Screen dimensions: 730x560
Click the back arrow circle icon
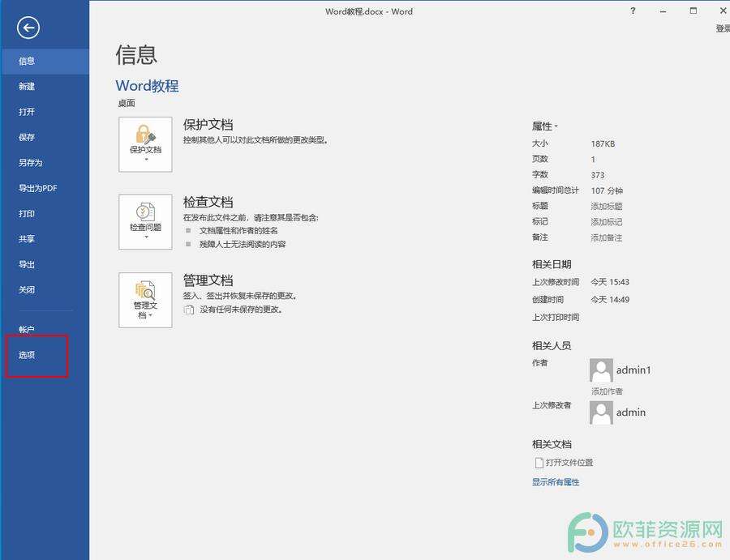click(28, 28)
